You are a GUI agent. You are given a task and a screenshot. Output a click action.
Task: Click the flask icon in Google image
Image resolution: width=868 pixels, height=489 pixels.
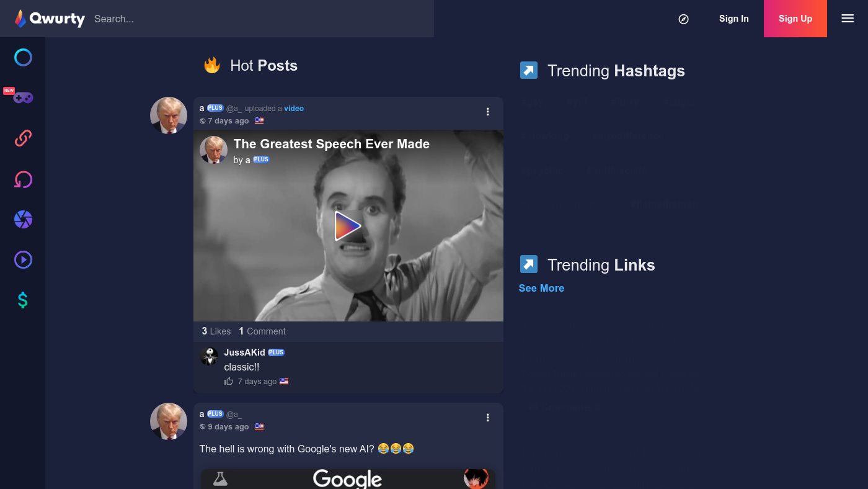(x=220, y=478)
